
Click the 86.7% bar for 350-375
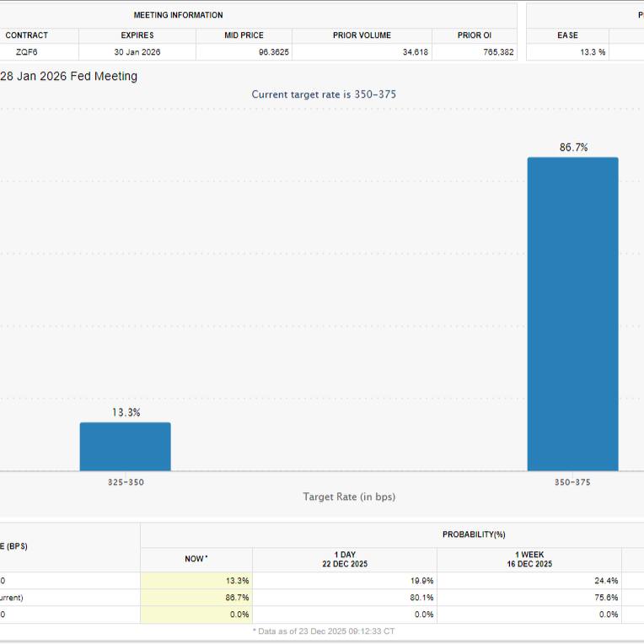(x=572, y=314)
